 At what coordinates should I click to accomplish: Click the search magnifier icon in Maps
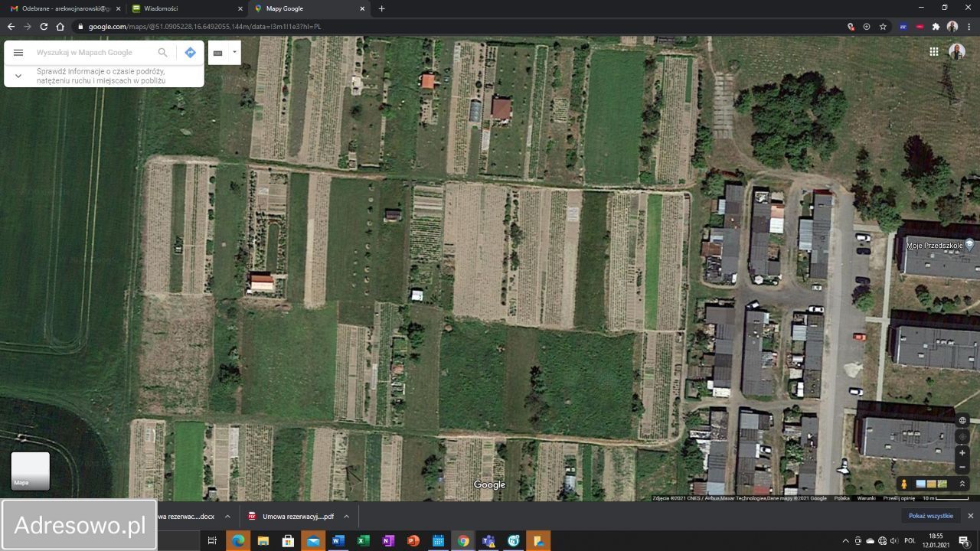162,53
